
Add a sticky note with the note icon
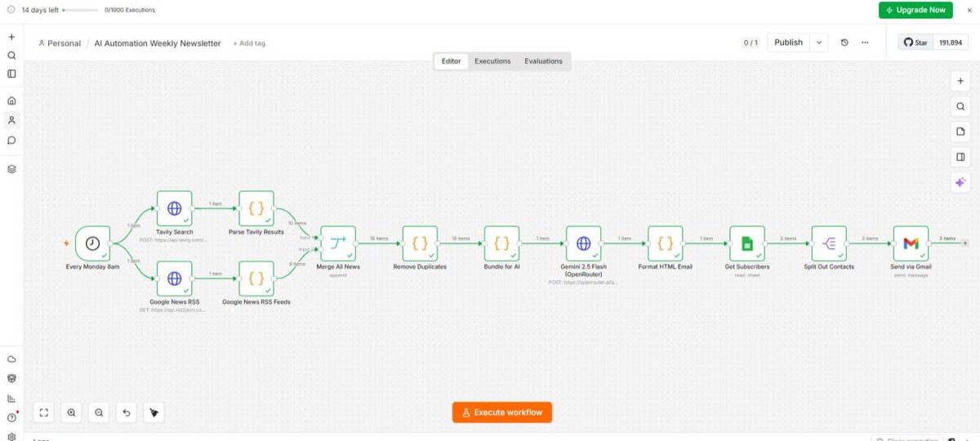(960, 131)
